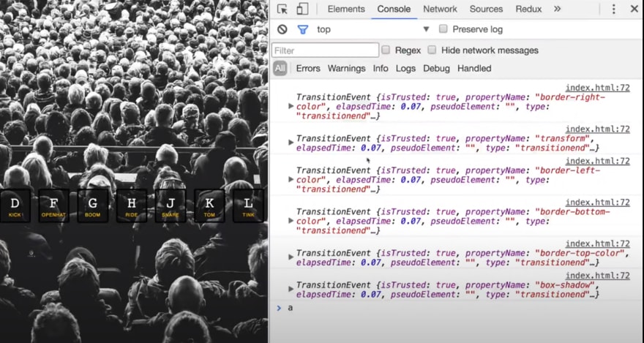The height and width of the screenshot is (343, 644).
Task: Filter console by Debug
Action: [437, 69]
